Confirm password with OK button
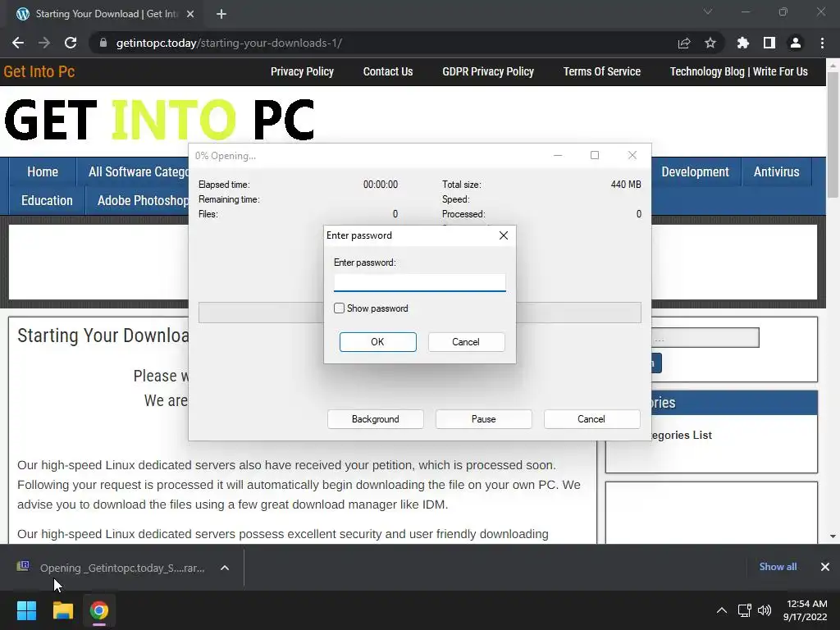840x630 pixels. click(x=377, y=342)
